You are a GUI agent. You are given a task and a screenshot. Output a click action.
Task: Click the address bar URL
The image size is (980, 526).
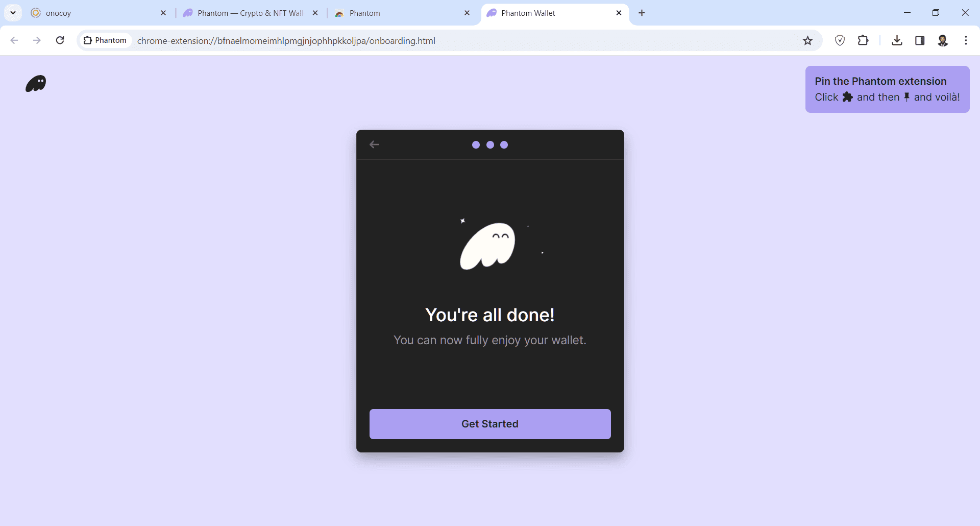(x=286, y=41)
